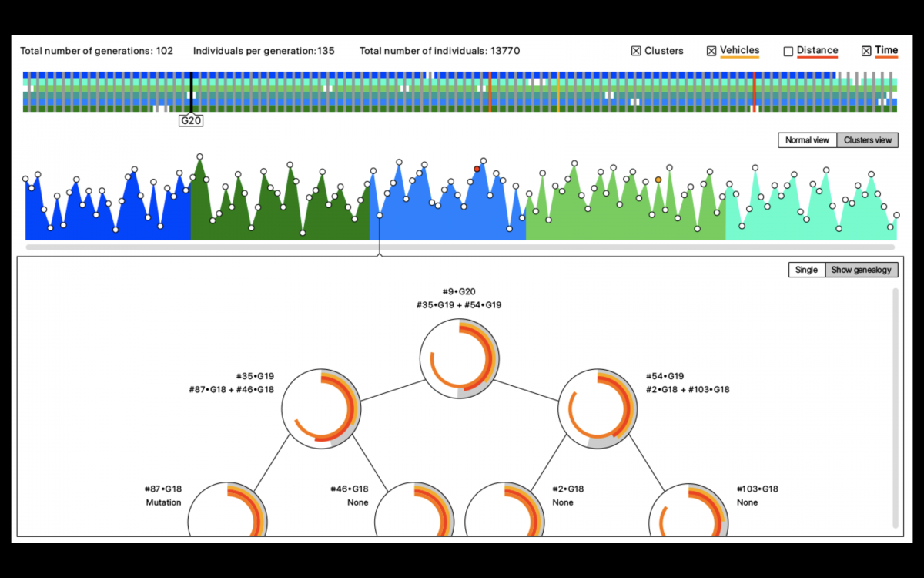The height and width of the screenshot is (578, 924).
Task: Select the #54•G19 parent node glyph
Action: tap(598, 408)
